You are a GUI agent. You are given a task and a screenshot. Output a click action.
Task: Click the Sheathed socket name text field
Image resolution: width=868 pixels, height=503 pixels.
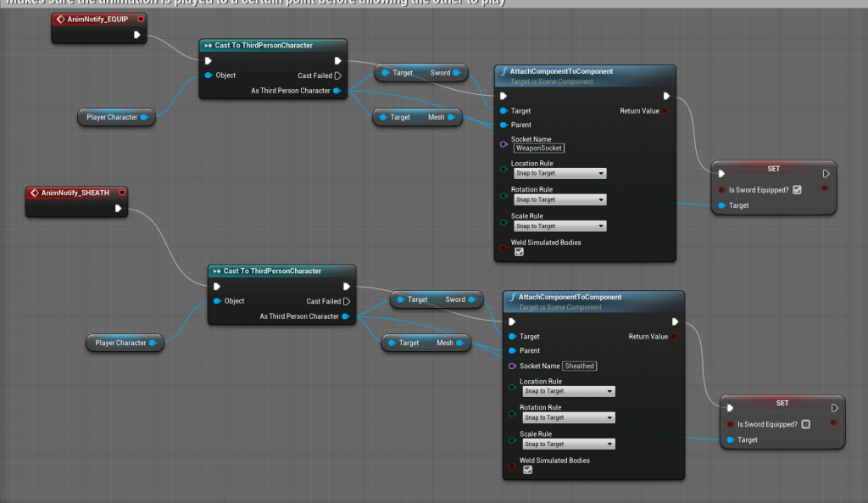pyautogui.click(x=580, y=366)
